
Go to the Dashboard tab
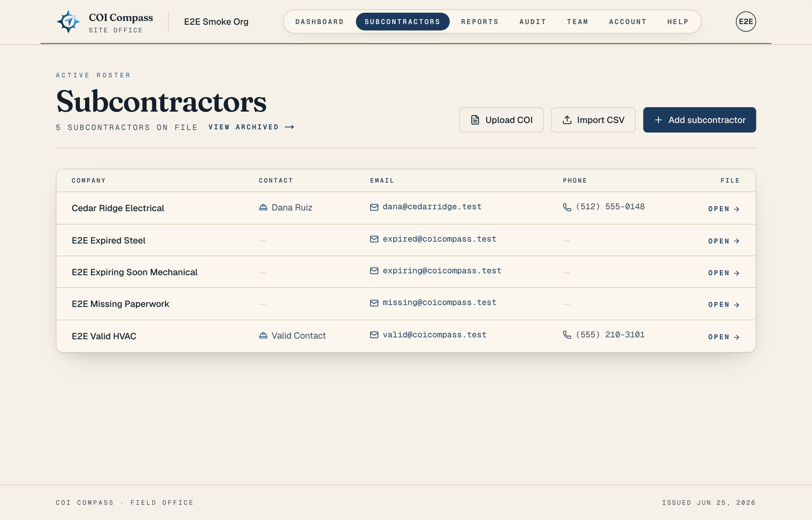[x=319, y=22]
